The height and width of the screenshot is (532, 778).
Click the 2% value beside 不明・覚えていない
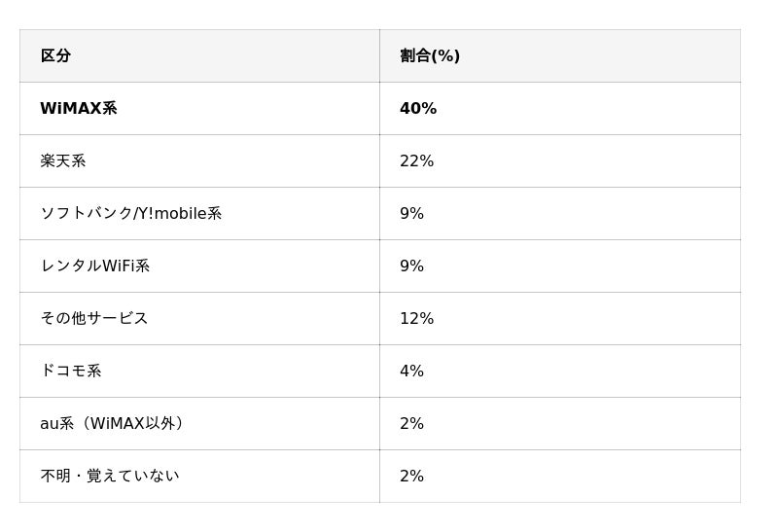(411, 477)
